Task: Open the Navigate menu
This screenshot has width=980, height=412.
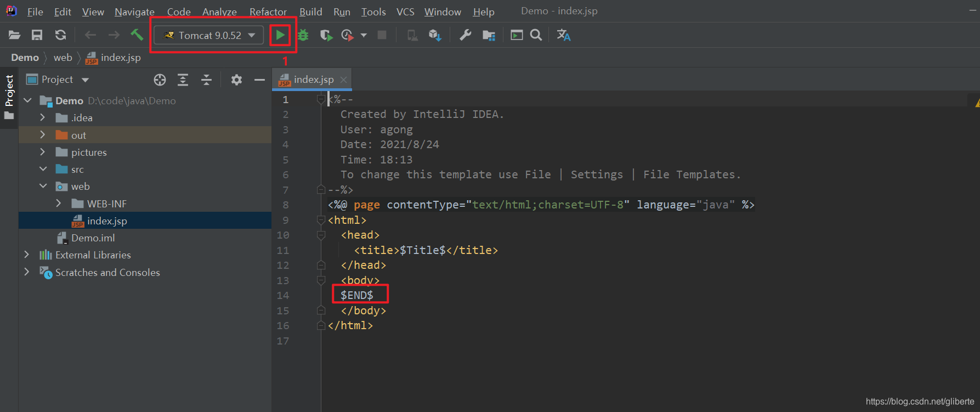Action: pyautogui.click(x=134, y=12)
